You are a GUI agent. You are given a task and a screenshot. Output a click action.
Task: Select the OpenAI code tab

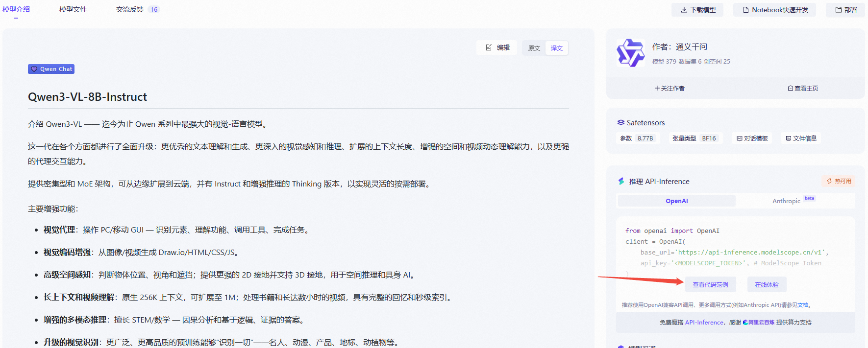(x=676, y=201)
